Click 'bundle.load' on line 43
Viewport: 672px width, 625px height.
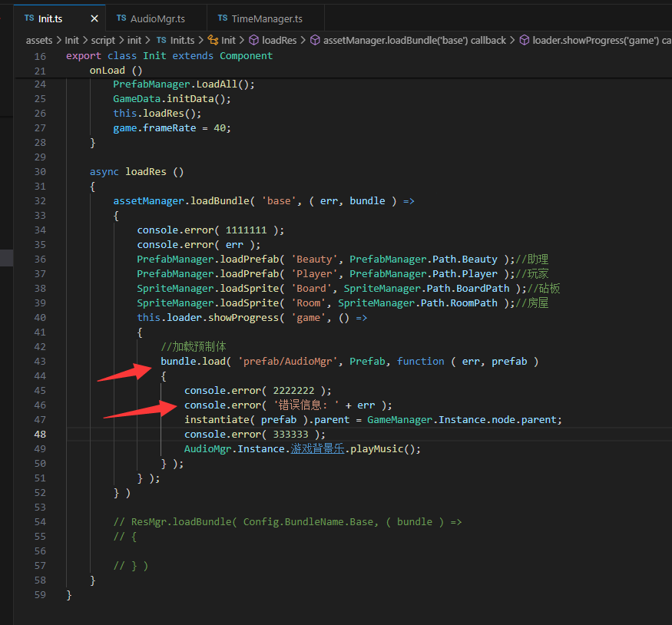pos(193,362)
